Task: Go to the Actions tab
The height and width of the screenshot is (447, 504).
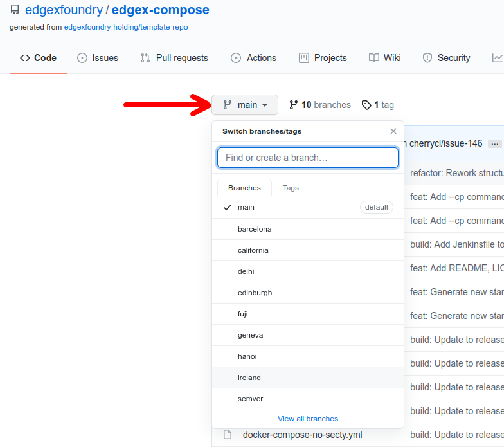Action: (x=253, y=58)
